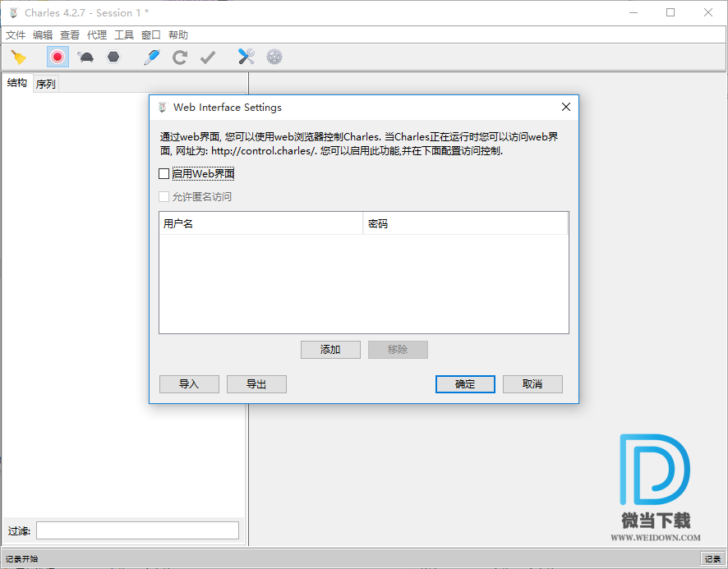Maximize the Charles main window

point(670,13)
